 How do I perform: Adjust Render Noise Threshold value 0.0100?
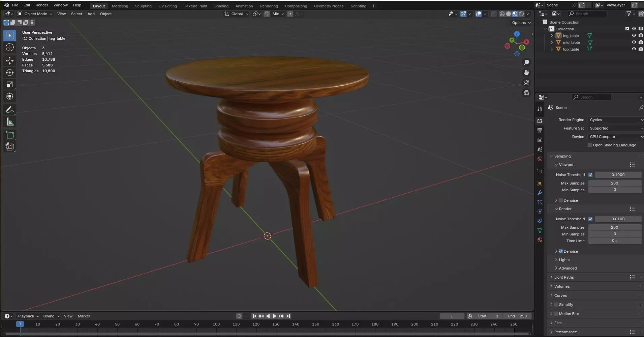[x=618, y=219]
